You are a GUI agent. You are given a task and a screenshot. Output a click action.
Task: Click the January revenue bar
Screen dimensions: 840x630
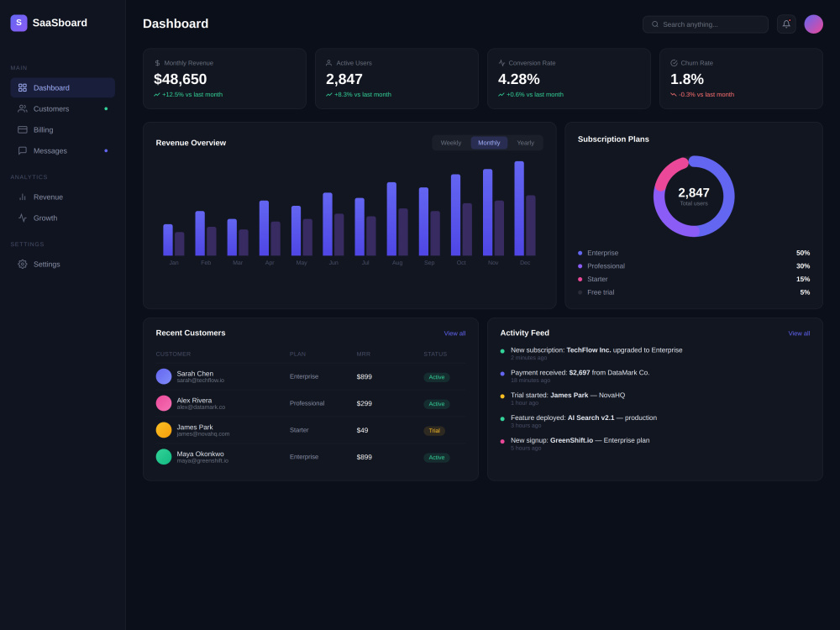(168, 239)
